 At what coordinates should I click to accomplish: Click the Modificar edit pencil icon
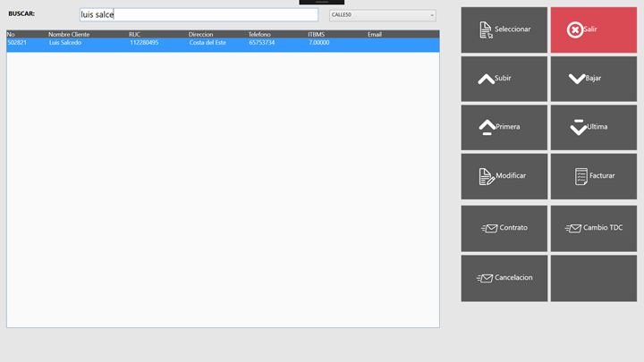click(x=487, y=176)
